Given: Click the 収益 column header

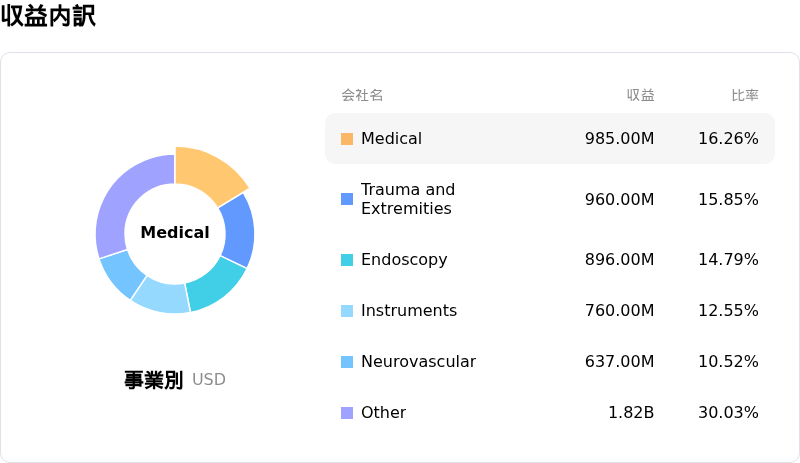Looking at the screenshot, I should coord(640,96).
